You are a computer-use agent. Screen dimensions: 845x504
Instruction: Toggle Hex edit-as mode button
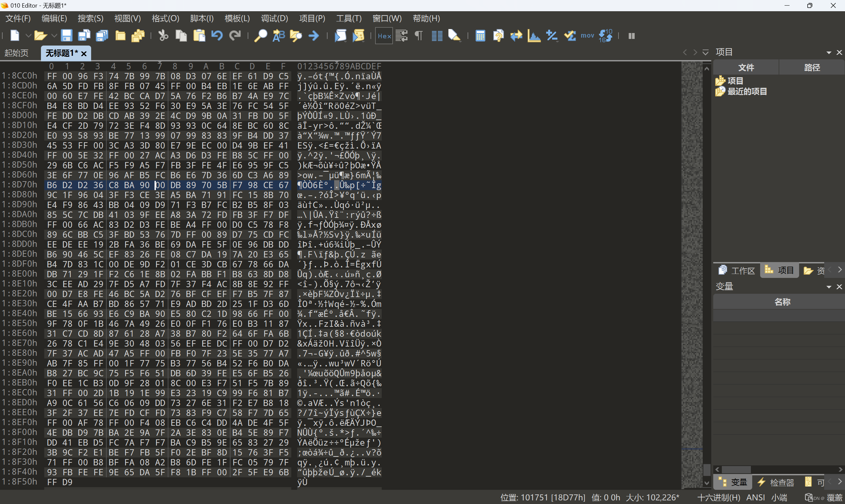(384, 36)
